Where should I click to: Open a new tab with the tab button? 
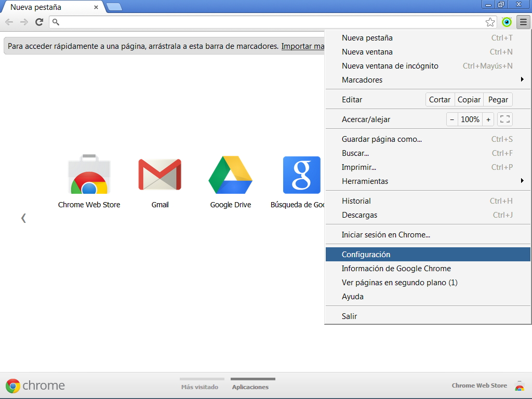(114, 6)
